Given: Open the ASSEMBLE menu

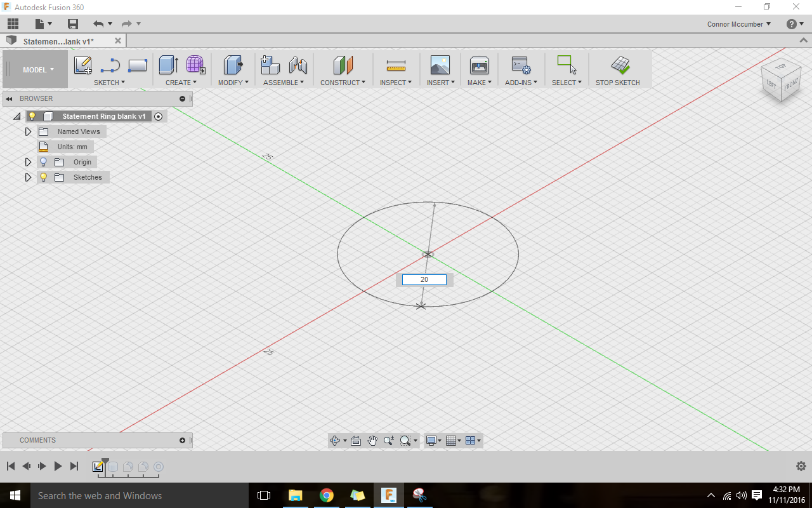Looking at the screenshot, I should click(284, 83).
